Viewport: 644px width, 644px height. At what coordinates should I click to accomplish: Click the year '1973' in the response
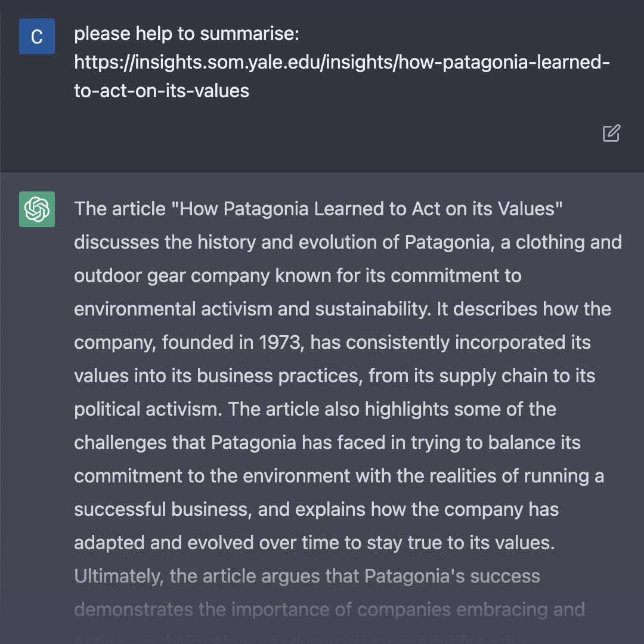(x=281, y=342)
